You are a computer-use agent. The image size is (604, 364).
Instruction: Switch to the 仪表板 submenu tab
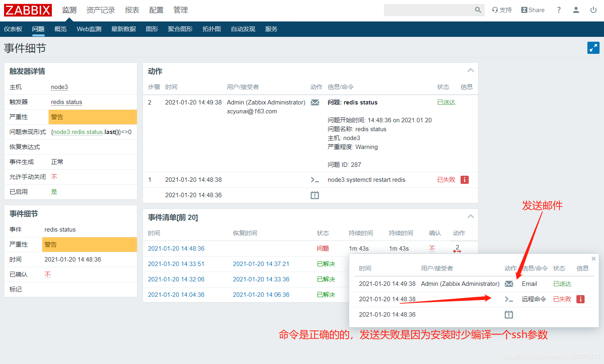click(x=13, y=29)
